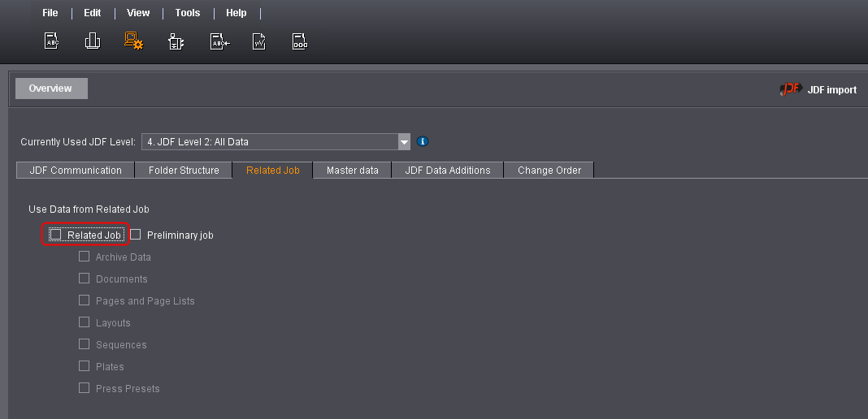Open the File menu

point(50,13)
